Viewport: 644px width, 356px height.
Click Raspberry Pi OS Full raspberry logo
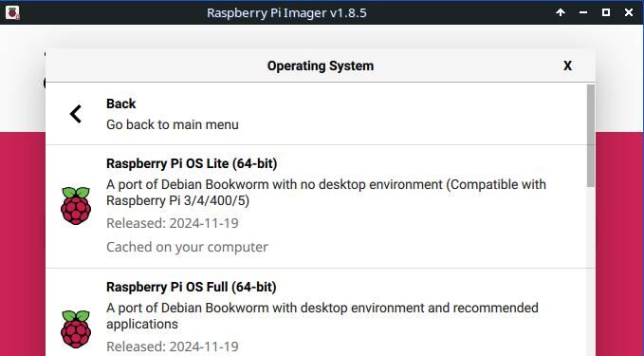(x=76, y=328)
